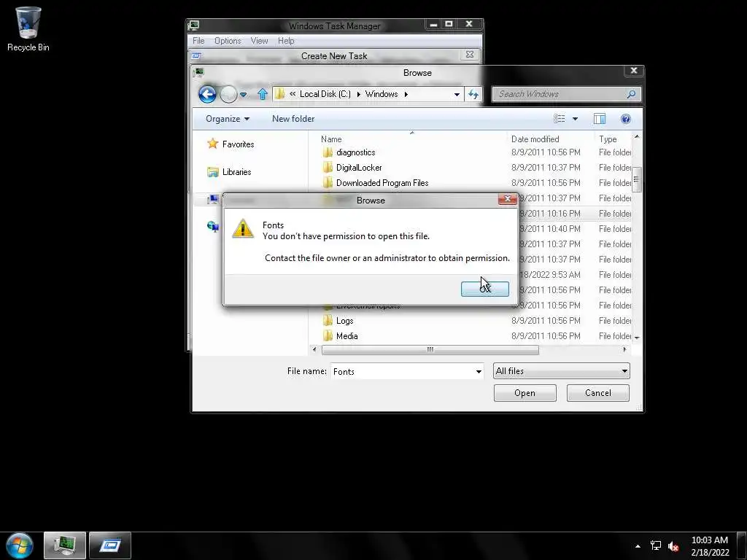This screenshot has width=747, height=560.
Task: Click OK in the permission warning dialog
Action: click(484, 289)
